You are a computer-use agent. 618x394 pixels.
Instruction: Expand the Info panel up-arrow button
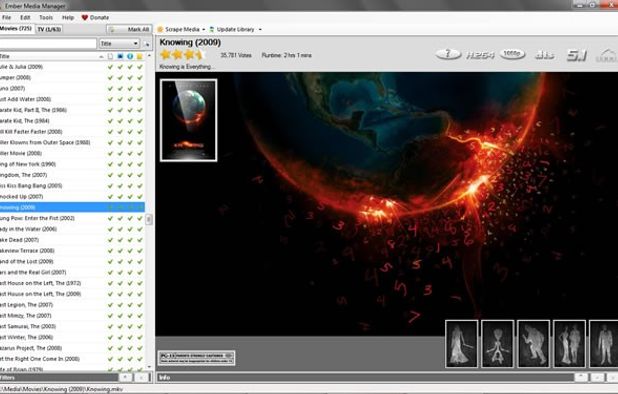coord(581,377)
